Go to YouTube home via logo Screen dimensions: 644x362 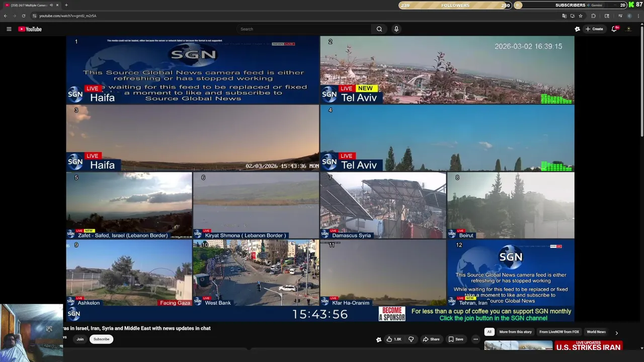point(30,29)
